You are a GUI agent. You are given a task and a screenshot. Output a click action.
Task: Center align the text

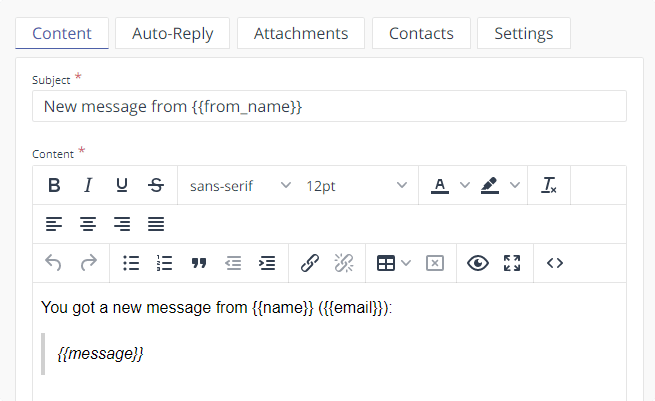[x=88, y=224]
